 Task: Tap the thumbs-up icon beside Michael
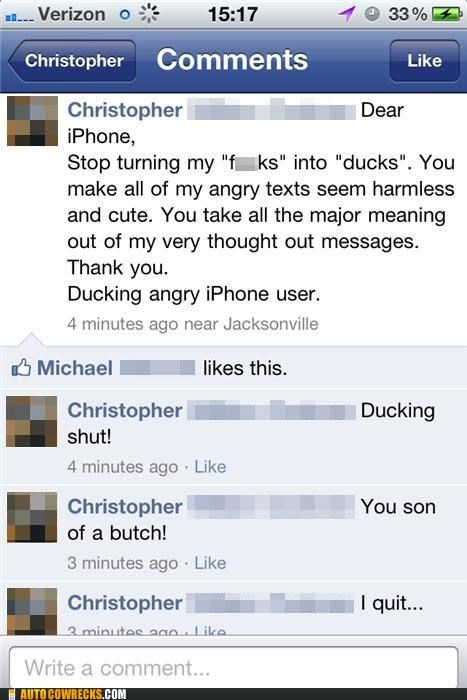[21, 367]
